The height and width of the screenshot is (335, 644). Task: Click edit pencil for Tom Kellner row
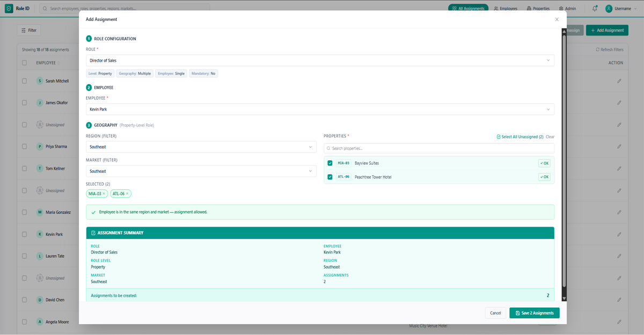tap(619, 168)
